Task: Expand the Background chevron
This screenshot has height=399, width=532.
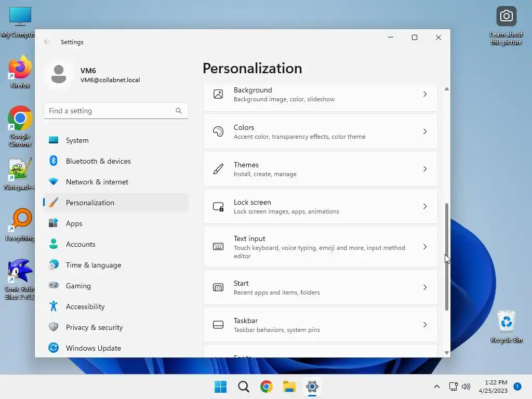Action: tap(425, 94)
